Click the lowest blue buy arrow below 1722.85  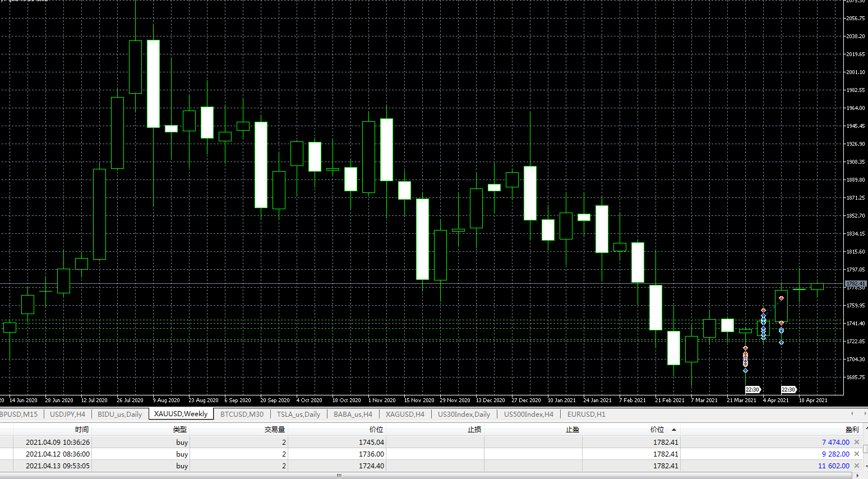[781, 342]
